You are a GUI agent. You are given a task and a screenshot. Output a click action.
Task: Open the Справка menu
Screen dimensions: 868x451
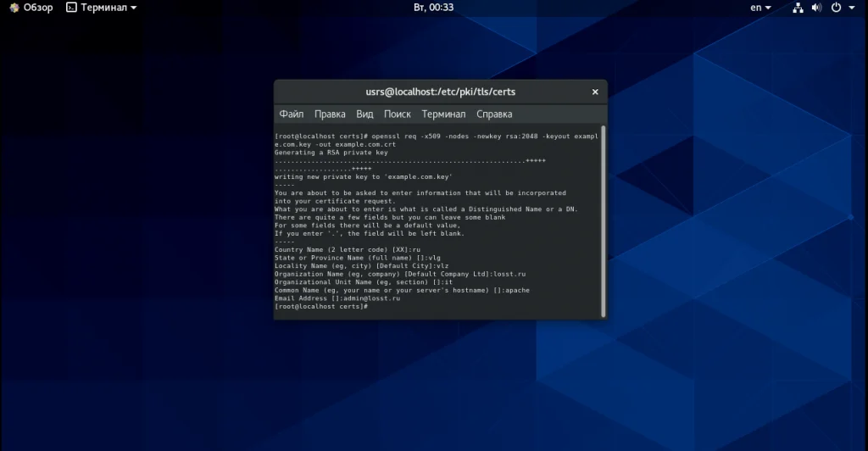[494, 114]
